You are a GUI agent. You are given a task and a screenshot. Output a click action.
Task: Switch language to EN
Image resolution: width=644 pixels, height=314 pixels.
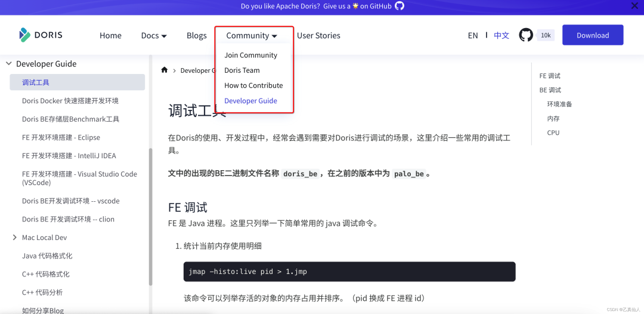[x=473, y=35]
